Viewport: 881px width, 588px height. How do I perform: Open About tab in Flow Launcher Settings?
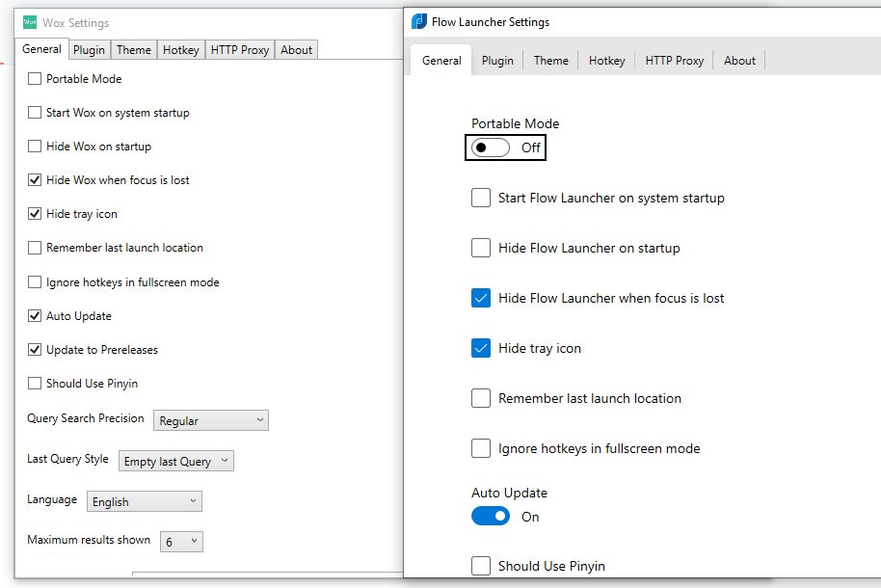[739, 61]
